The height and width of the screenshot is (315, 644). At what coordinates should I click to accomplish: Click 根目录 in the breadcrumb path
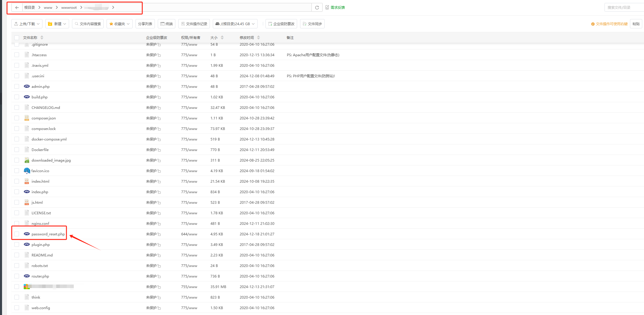[29, 8]
